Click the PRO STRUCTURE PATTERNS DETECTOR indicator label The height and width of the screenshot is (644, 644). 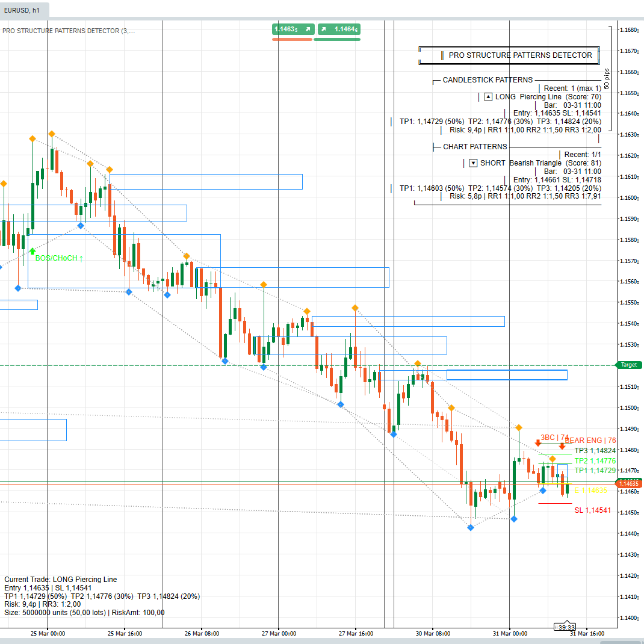68,31
